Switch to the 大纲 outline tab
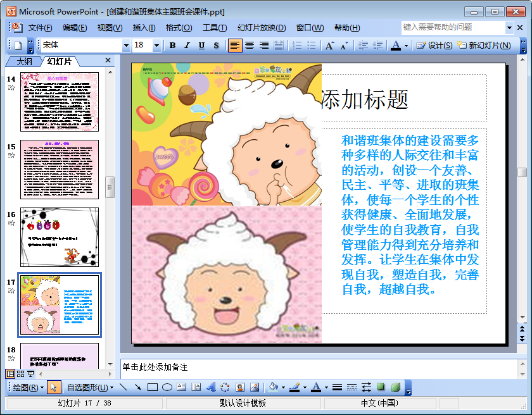532x415 pixels. coord(25,61)
